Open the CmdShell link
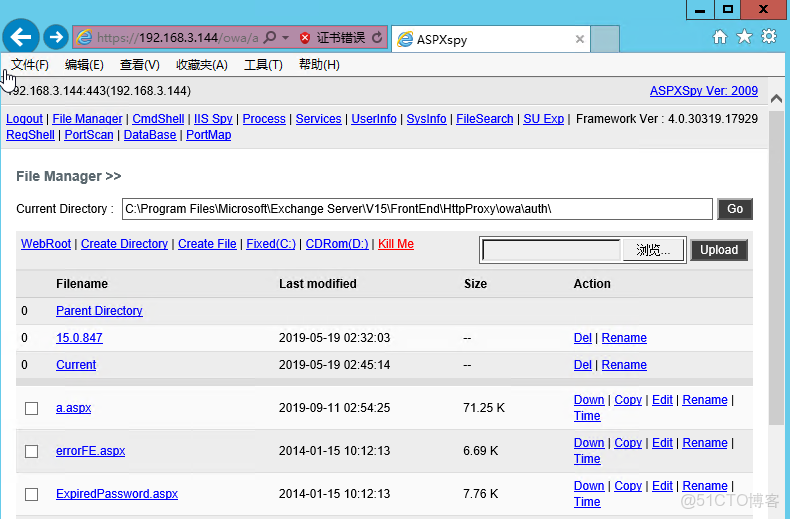790x519 pixels. pyautogui.click(x=158, y=119)
